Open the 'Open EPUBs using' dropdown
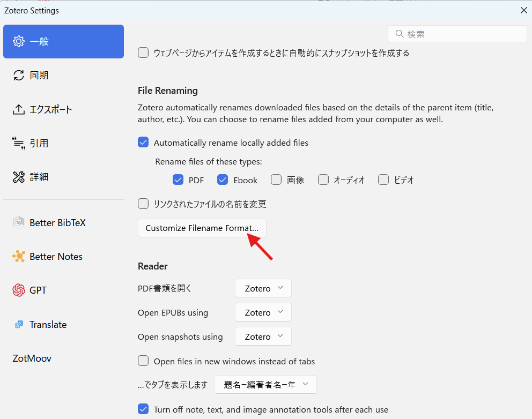The width and height of the screenshot is (532, 419). tap(263, 312)
